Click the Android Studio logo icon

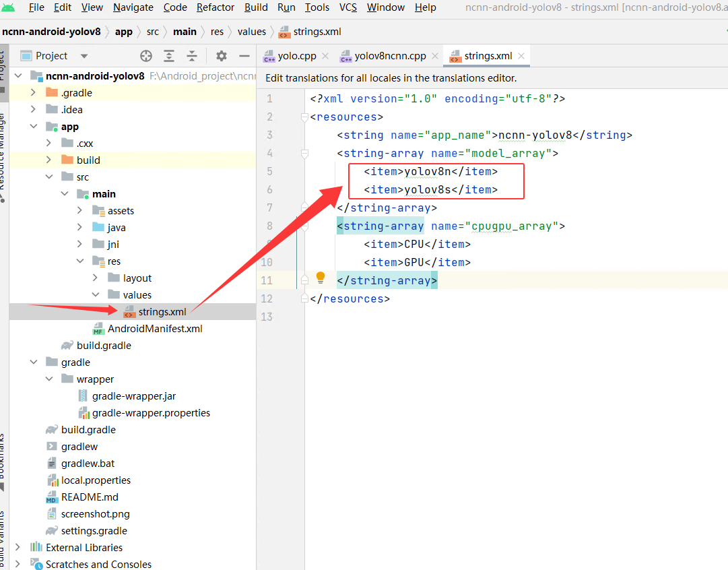click(x=8, y=7)
